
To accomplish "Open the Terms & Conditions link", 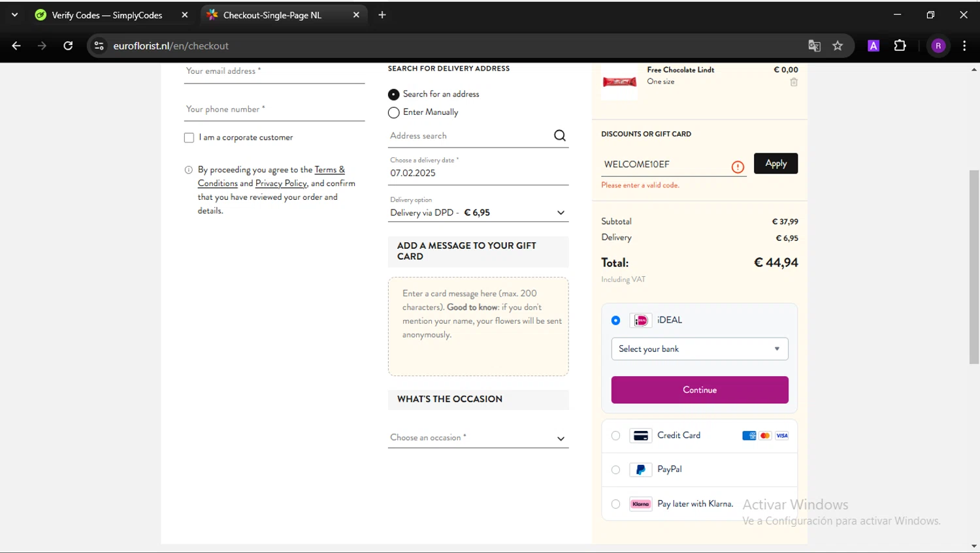I will 271,176.
